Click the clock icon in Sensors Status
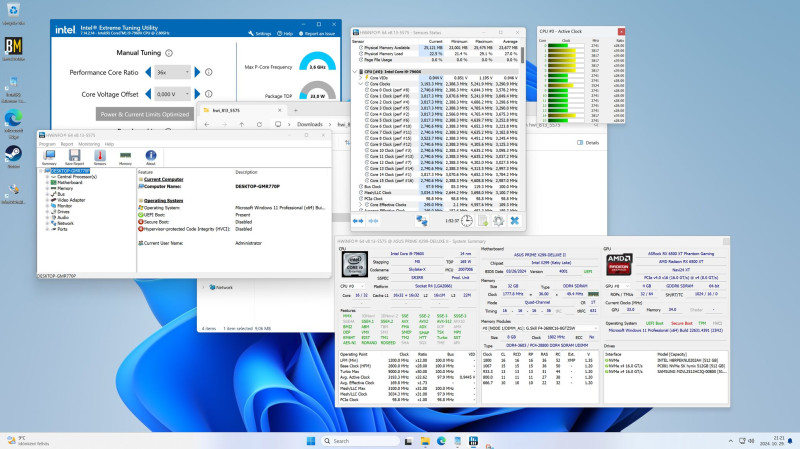The height and width of the screenshot is (449, 800). (467, 220)
